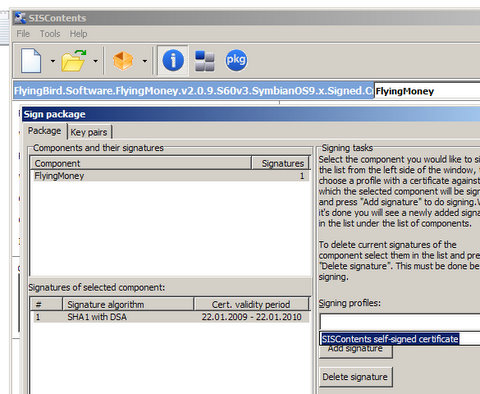Viewport: 480px width, 394px height.
Task: Select the SHA1 with DSA signature row
Action: coord(170,317)
